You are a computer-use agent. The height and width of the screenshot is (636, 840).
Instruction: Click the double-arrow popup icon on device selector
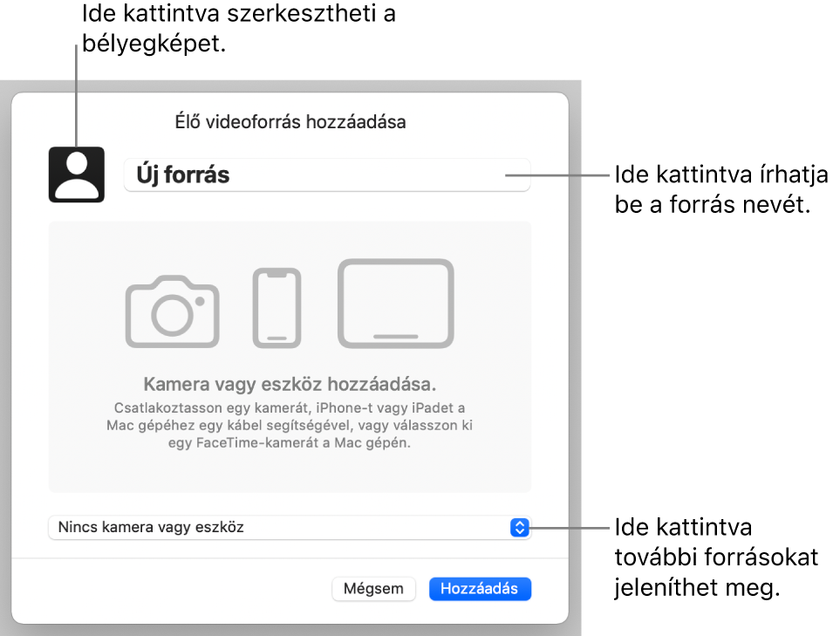click(x=522, y=528)
